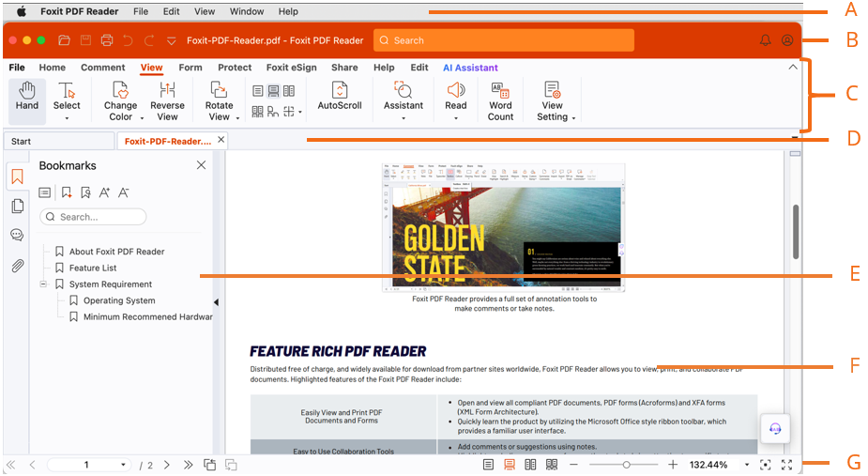This screenshot has width=868, height=476.
Task: Toggle Reverse View
Action: (x=167, y=100)
